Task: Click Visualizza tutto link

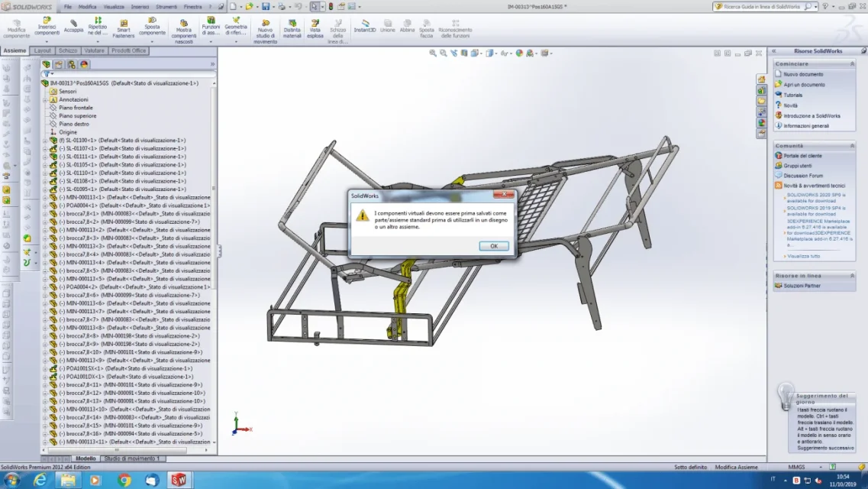Action: tap(804, 257)
